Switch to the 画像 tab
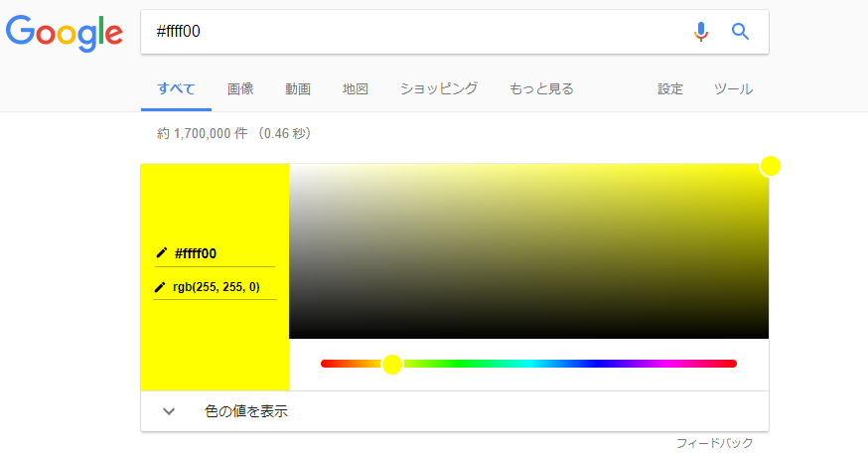The width and height of the screenshot is (868, 459). (240, 88)
